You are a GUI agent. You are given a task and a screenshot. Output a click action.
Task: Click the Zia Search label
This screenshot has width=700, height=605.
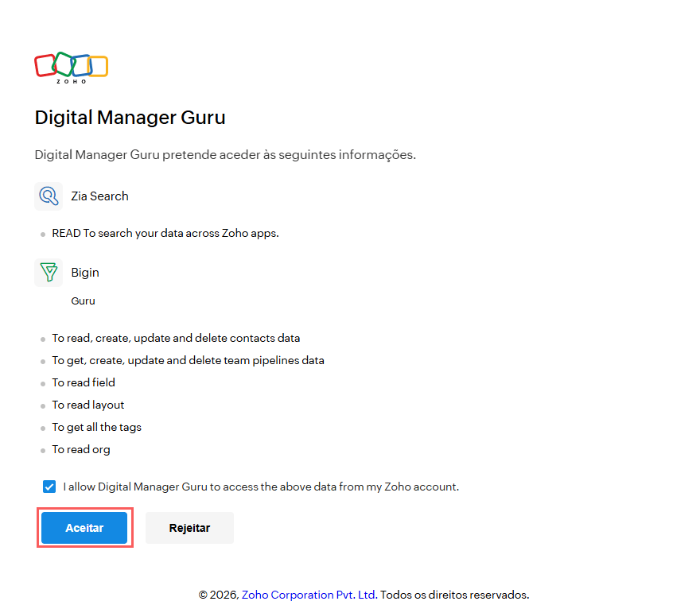pos(99,196)
